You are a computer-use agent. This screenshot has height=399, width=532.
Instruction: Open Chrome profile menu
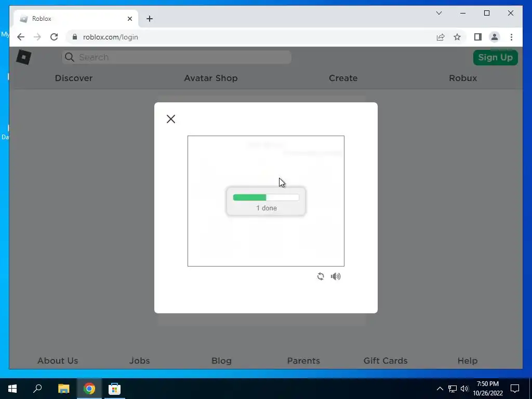click(x=495, y=37)
